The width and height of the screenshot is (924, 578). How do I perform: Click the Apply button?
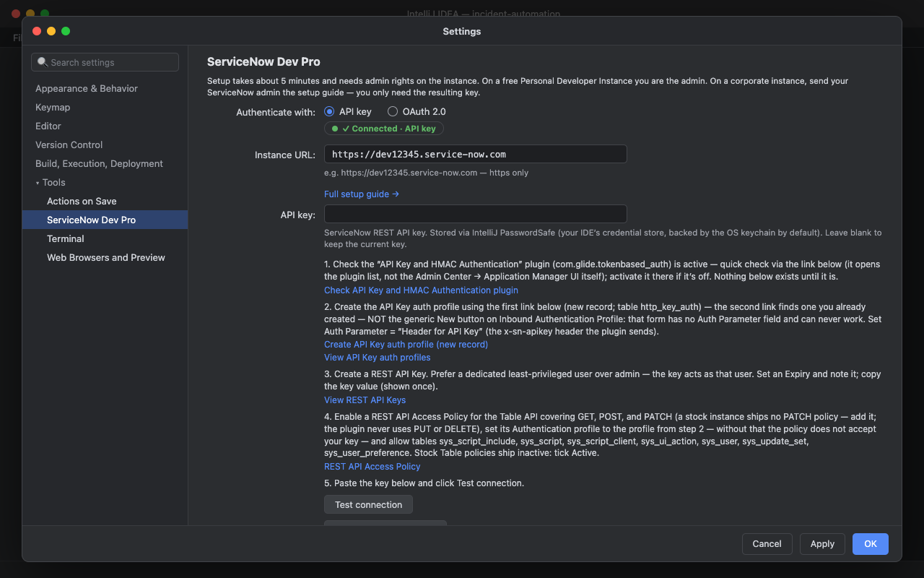(x=822, y=544)
